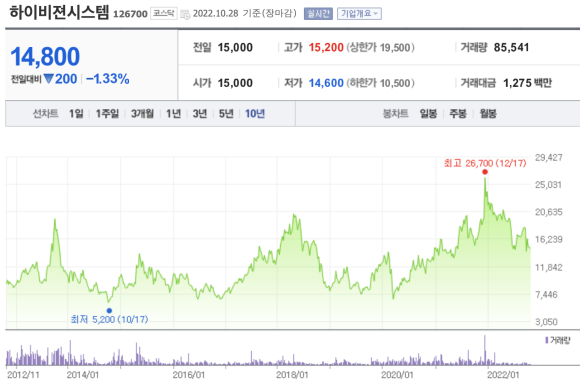Select the 10년 line chart tab
The image size is (580, 392).
255,114
